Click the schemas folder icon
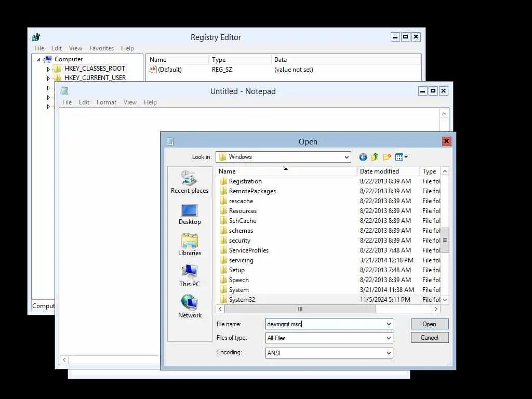 (223, 230)
